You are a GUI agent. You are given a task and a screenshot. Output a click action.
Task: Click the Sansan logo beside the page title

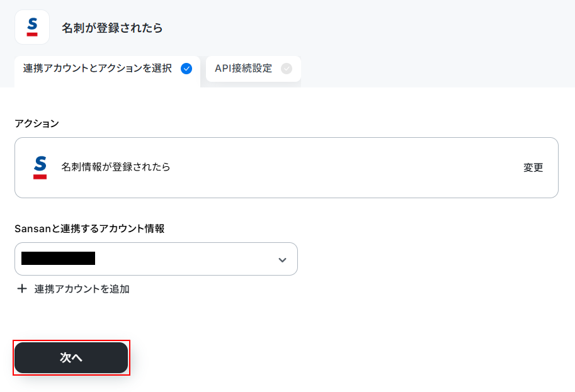click(32, 27)
